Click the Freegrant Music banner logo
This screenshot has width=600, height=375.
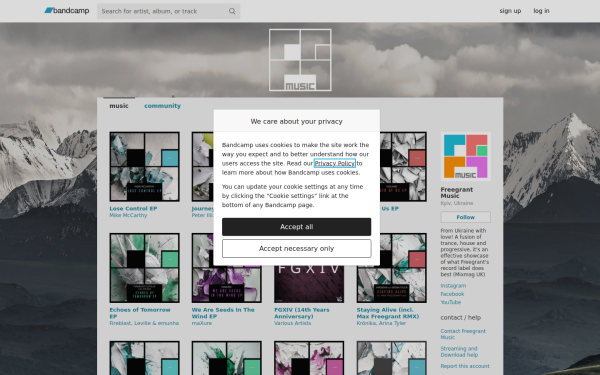pyautogui.click(x=300, y=60)
